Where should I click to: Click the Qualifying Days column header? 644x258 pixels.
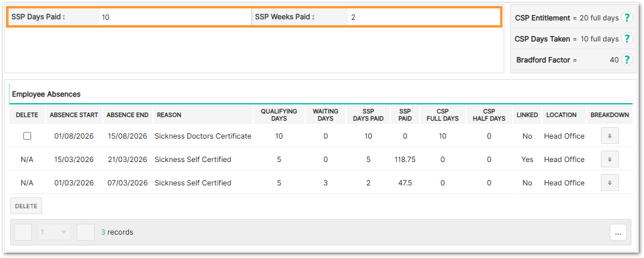(279, 115)
